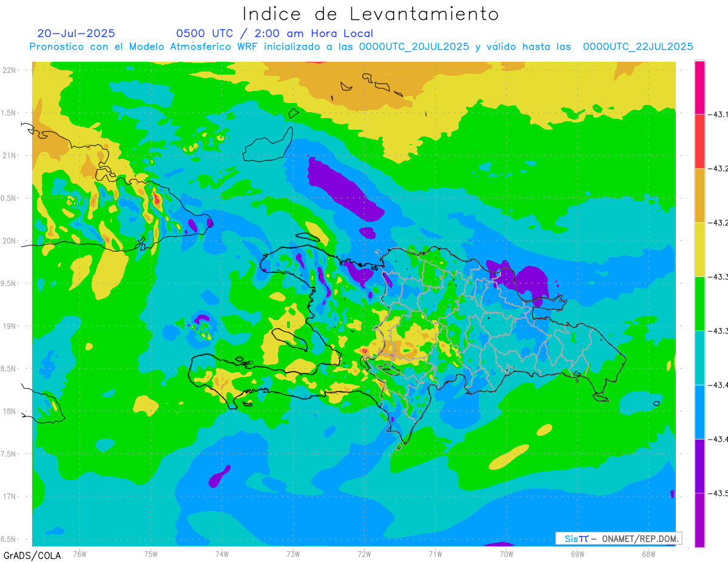Click the 0500 UTC / 2:00 am Hora Local label

click(x=274, y=33)
